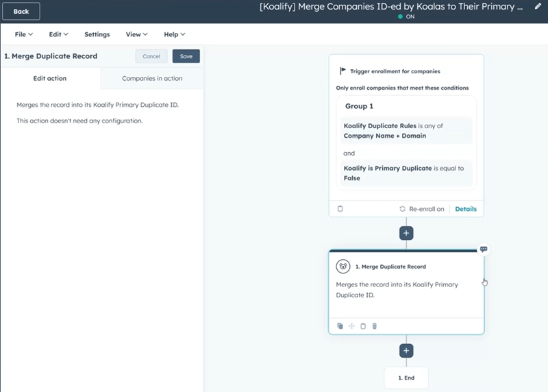Click the 1. End step box
This screenshot has width=548, height=392.
click(x=406, y=378)
